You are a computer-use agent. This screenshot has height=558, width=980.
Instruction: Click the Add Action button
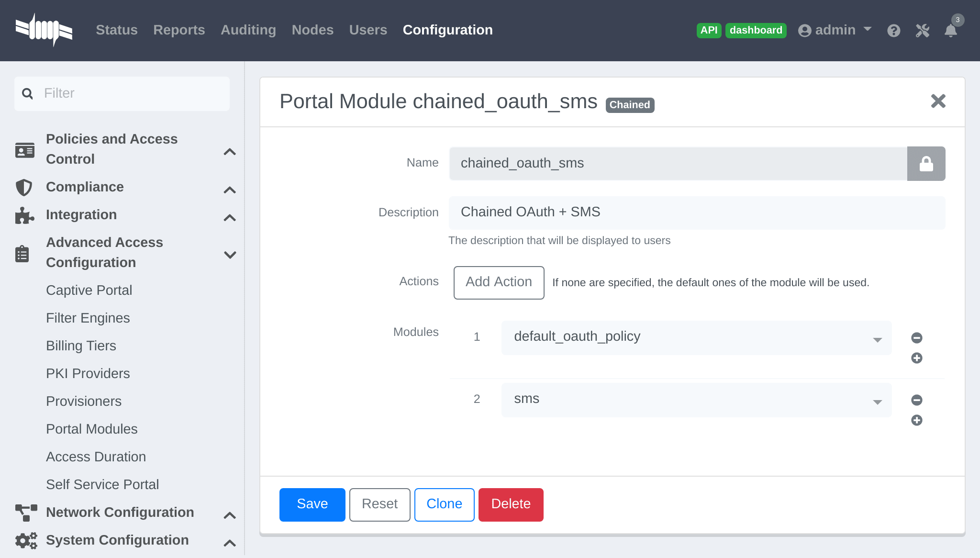[x=498, y=282]
